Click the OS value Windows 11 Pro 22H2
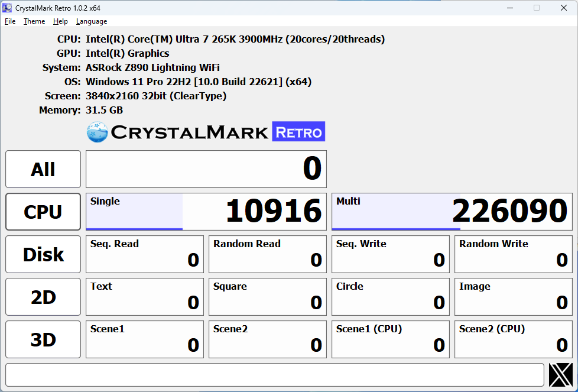 199,82
